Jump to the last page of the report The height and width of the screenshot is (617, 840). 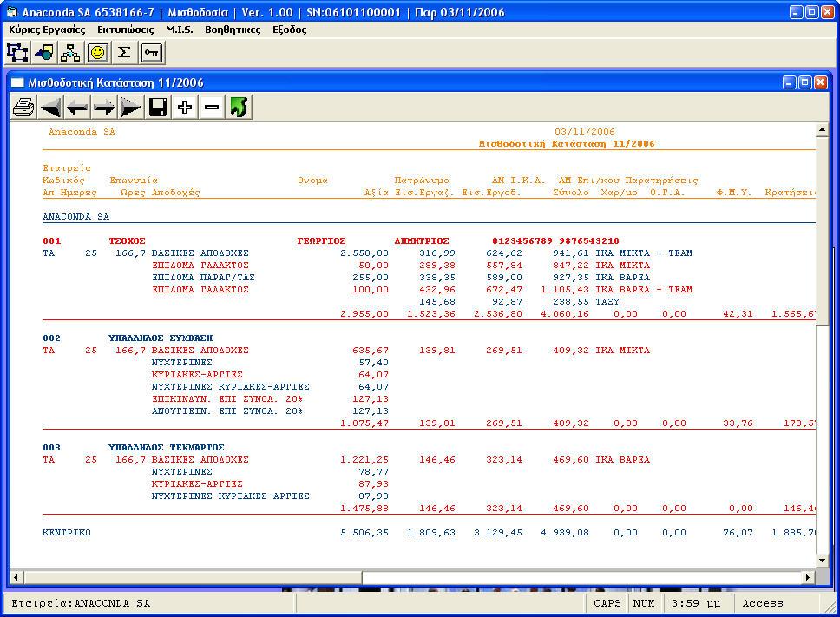click(x=131, y=108)
